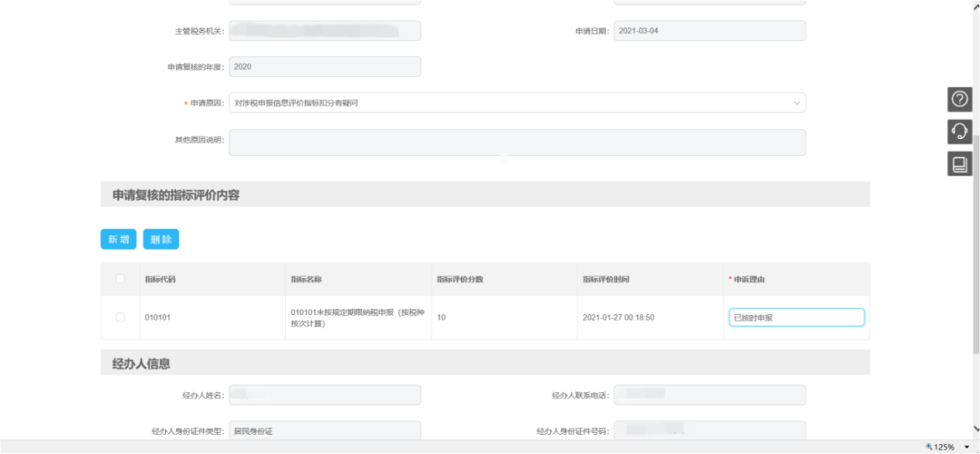
Task: Click the 经办人身份证件类型 field
Action: pos(324,431)
